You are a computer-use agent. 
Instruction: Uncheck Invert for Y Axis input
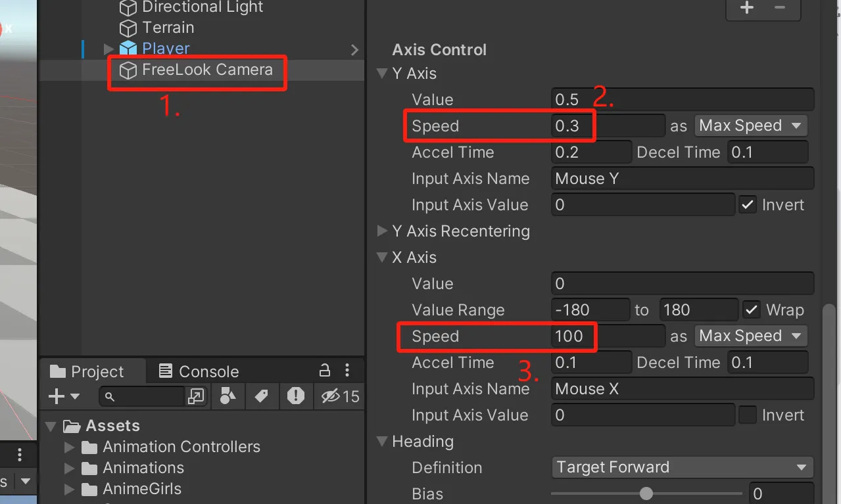pos(748,204)
